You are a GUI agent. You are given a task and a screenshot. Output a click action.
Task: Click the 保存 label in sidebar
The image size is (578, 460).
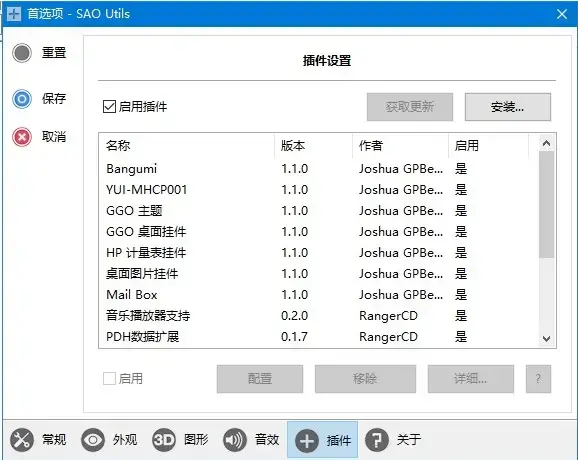(54, 99)
